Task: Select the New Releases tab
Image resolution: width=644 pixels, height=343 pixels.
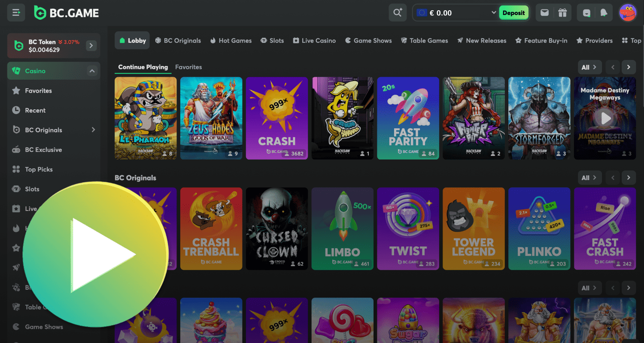Action: (481, 40)
